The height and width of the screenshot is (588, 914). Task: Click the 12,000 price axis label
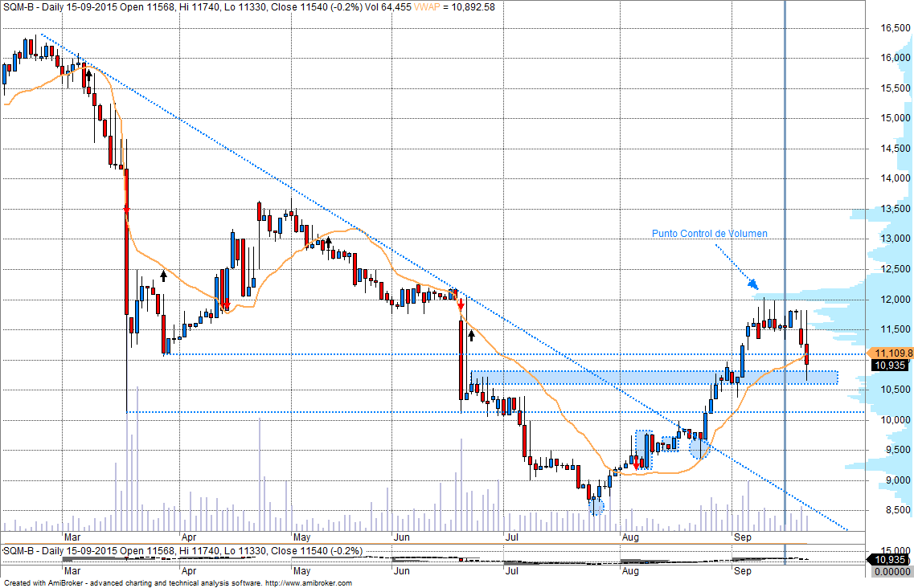(x=896, y=300)
